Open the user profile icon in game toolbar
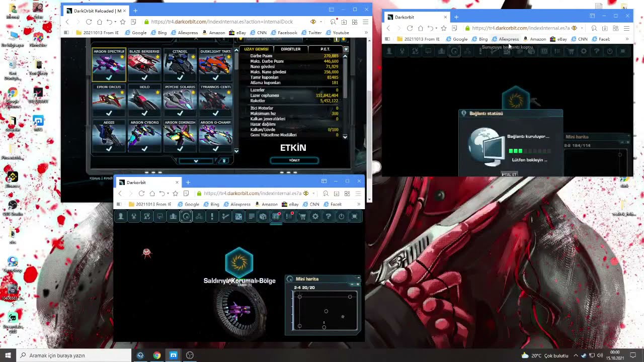Viewport: 644px width, 362px height. tap(121, 216)
